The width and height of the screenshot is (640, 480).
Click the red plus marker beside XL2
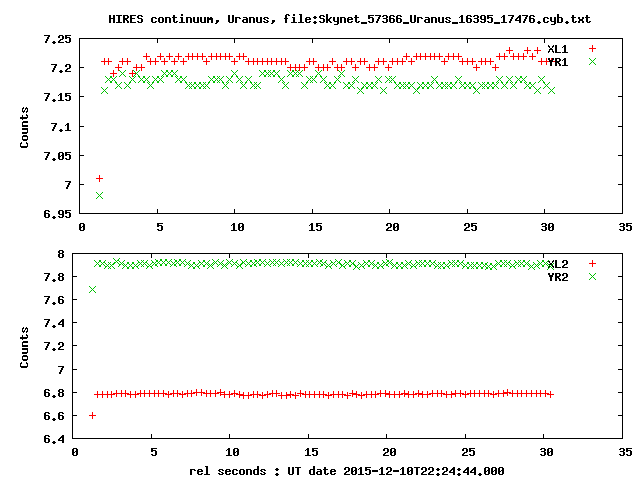tap(592, 264)
